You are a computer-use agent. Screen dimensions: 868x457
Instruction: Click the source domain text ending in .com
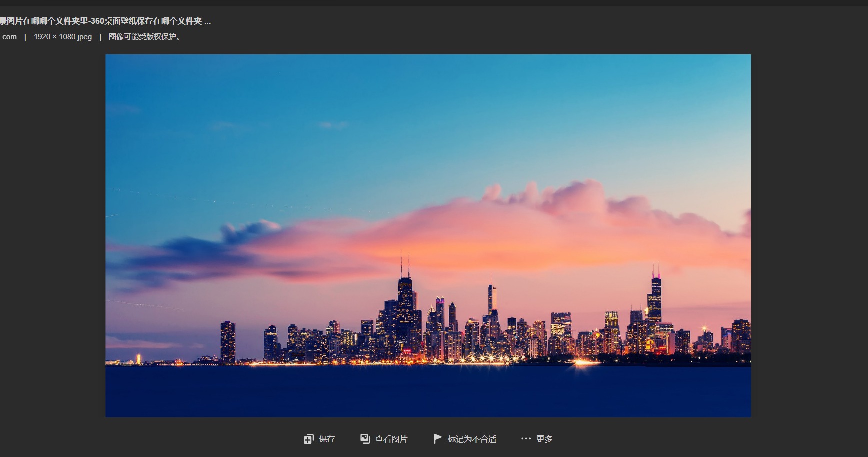click(8, 37)
